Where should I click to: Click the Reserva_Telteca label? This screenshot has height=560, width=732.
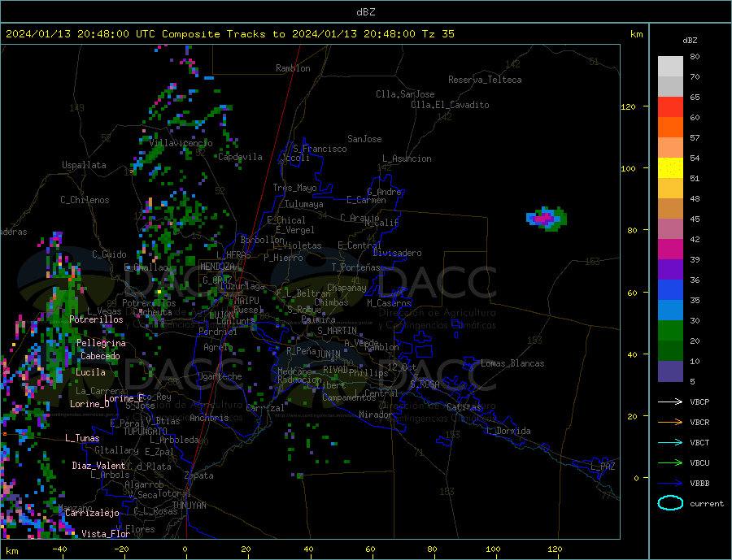click(485, 80)
